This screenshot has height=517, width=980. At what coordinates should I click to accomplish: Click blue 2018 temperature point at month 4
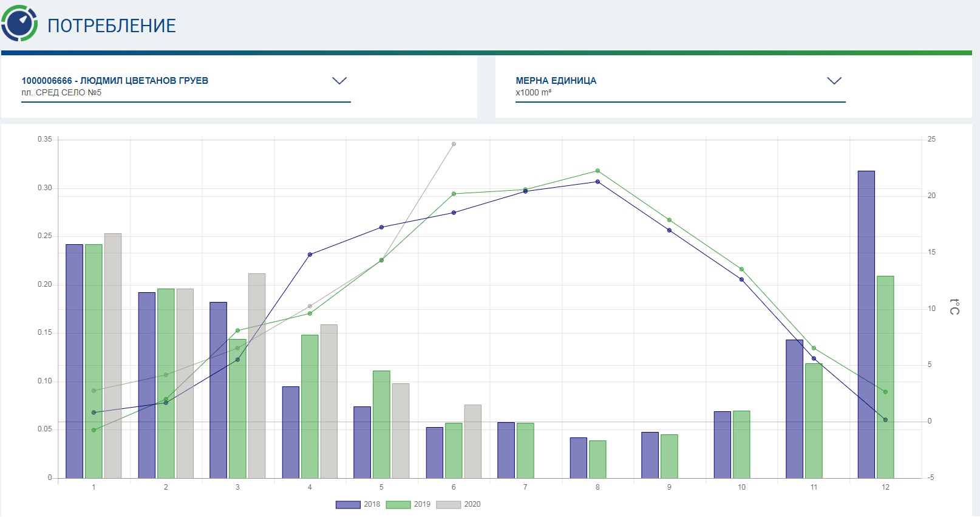[x=310, y=255]
